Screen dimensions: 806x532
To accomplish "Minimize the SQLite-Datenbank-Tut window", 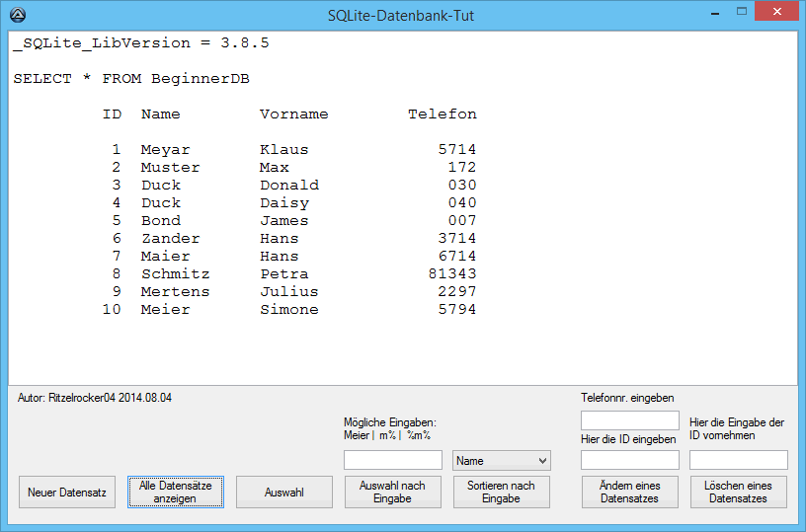I will 716,13.
